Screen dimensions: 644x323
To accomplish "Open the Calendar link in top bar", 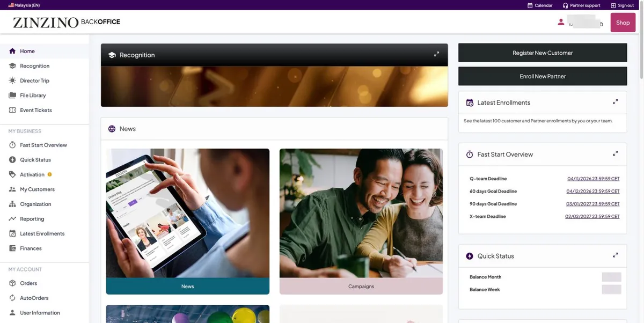I will click(540, 5).
